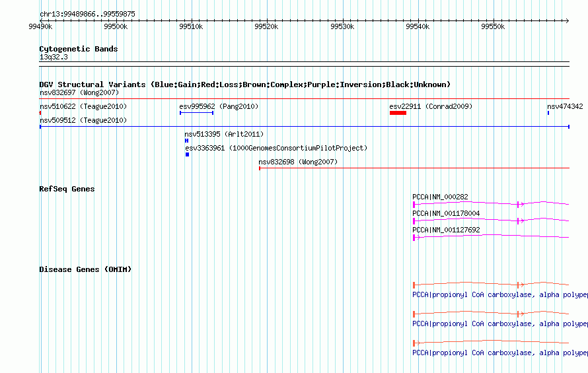
Task: Click the RefSeq Genes track title
Action: (67, 189)
